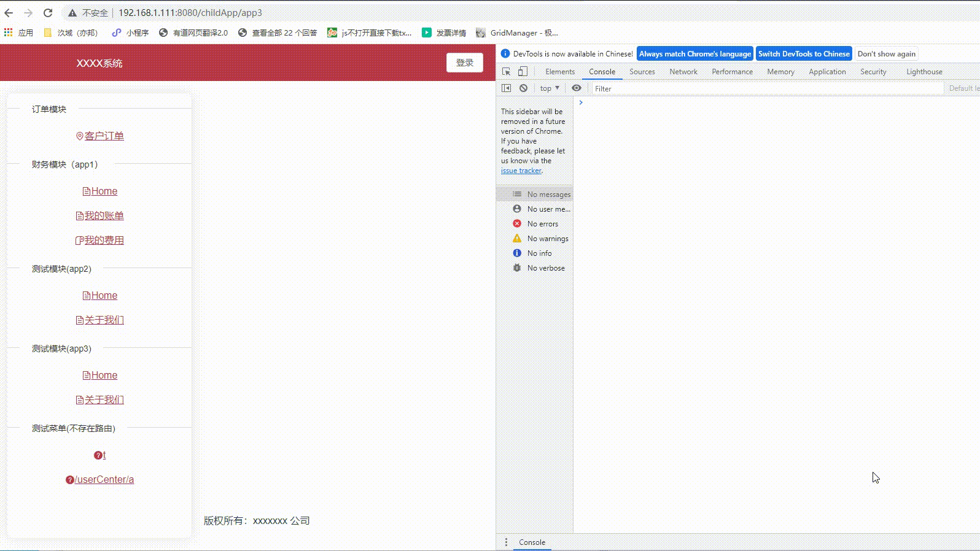
Task: Toggle the device toolbar icon in DevTools
Action: click(x=523, y=72)
